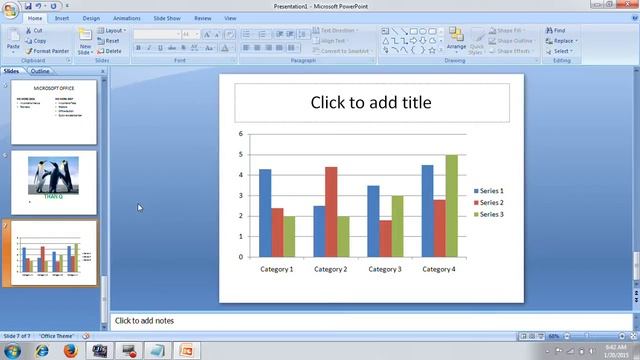The image size is (640, 360).
Task: Switch to the Animations tab
Action: 127,18
